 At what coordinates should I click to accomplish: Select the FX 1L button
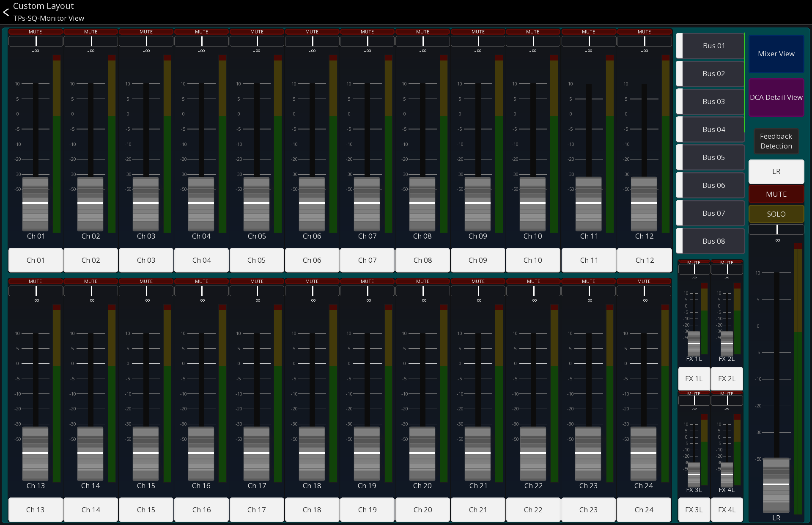click(694, 379)
